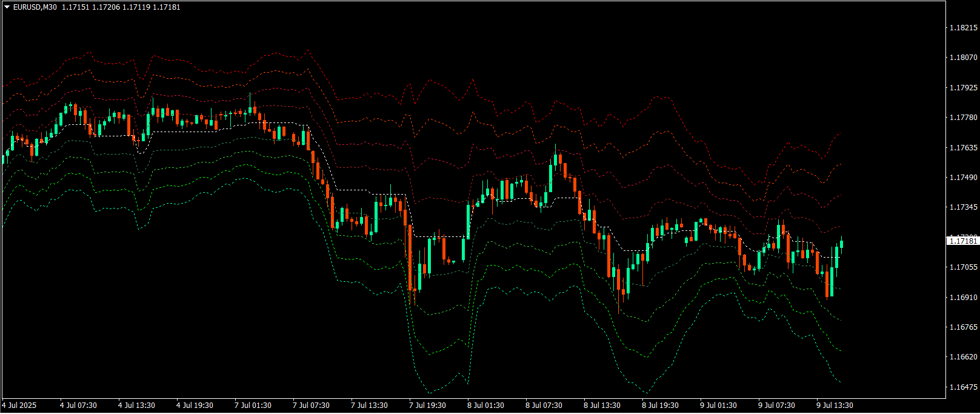Click price axis label 1.17490

click(963, 178)
